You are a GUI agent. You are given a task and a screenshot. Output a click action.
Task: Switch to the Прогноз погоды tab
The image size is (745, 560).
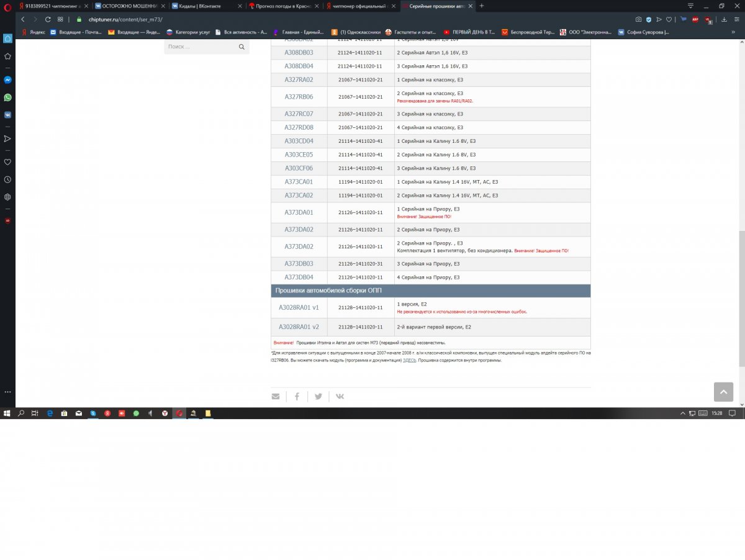pos(283,6)
